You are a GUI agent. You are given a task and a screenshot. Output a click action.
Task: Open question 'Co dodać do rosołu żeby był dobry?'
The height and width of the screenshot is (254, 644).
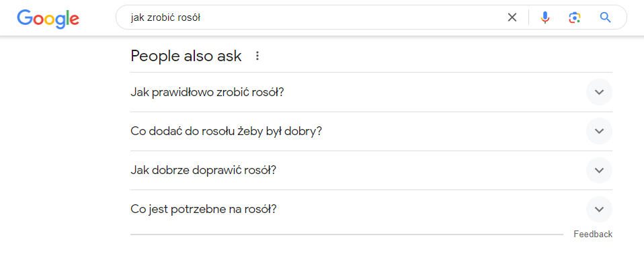tap(226, 131)
